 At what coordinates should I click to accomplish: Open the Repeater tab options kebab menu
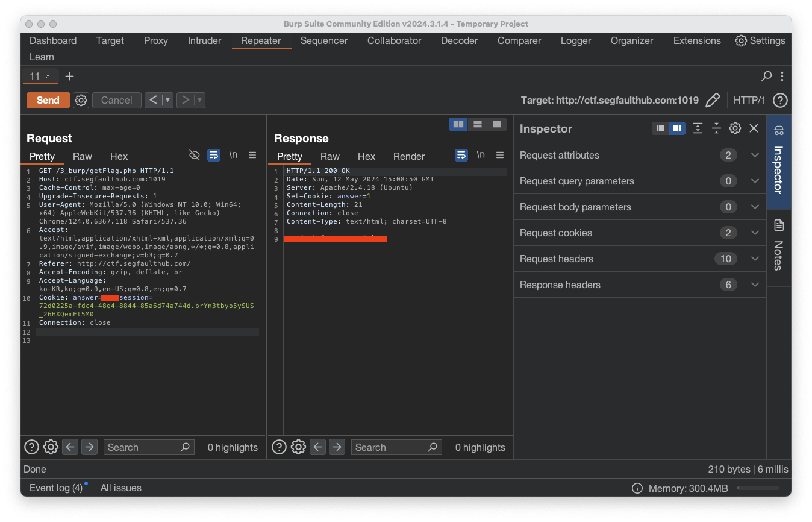click(782, 76)
